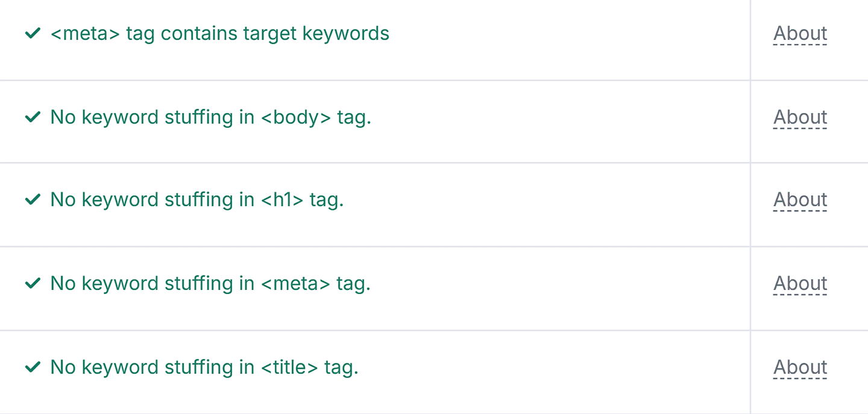Screen dimensions: 868x414
Task: Open About link for body tag keyword stuffing
Action: tap(800, 117)
